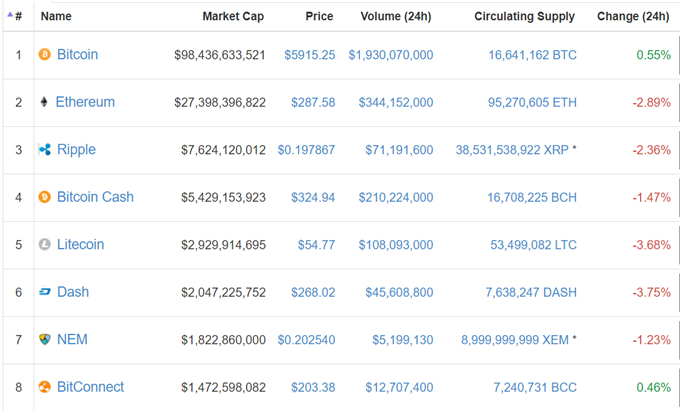The image size is (680, 411).
Task: Sort by Volume (24h) column header
Action: (396, 16)
